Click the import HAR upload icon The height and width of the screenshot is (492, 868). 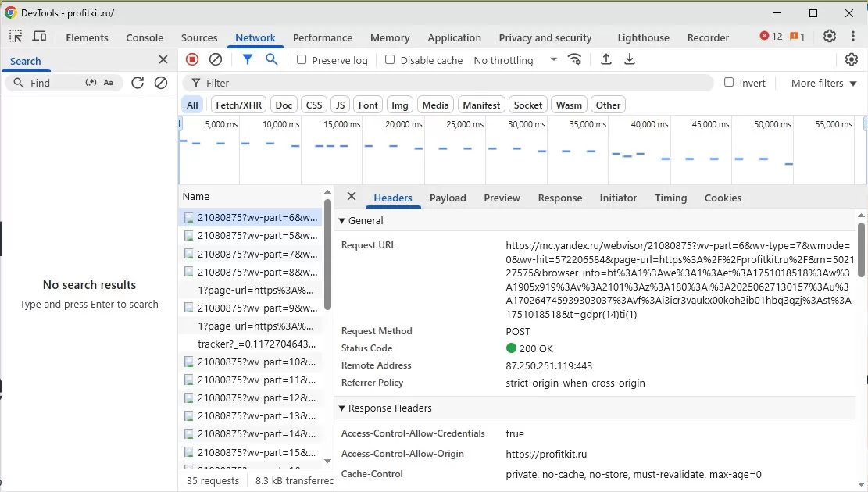click(x=605, y=59)
